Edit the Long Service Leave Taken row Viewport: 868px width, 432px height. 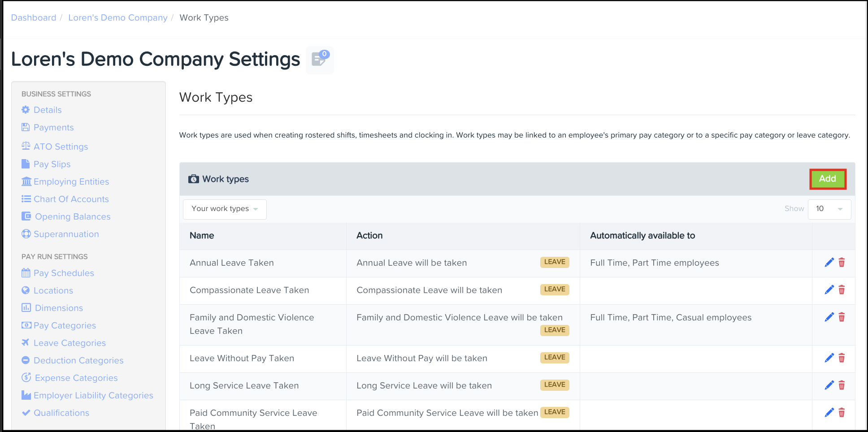pos(829,385)
